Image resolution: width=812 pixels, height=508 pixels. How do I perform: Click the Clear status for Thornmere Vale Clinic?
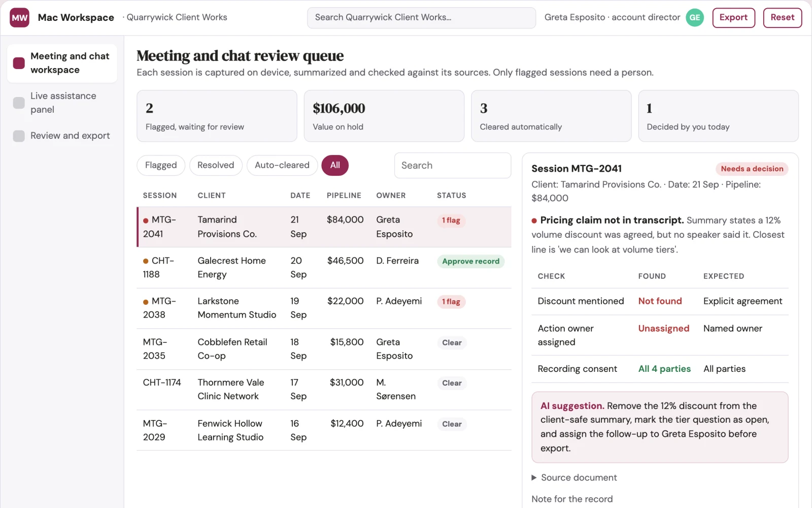pos(452,383)
